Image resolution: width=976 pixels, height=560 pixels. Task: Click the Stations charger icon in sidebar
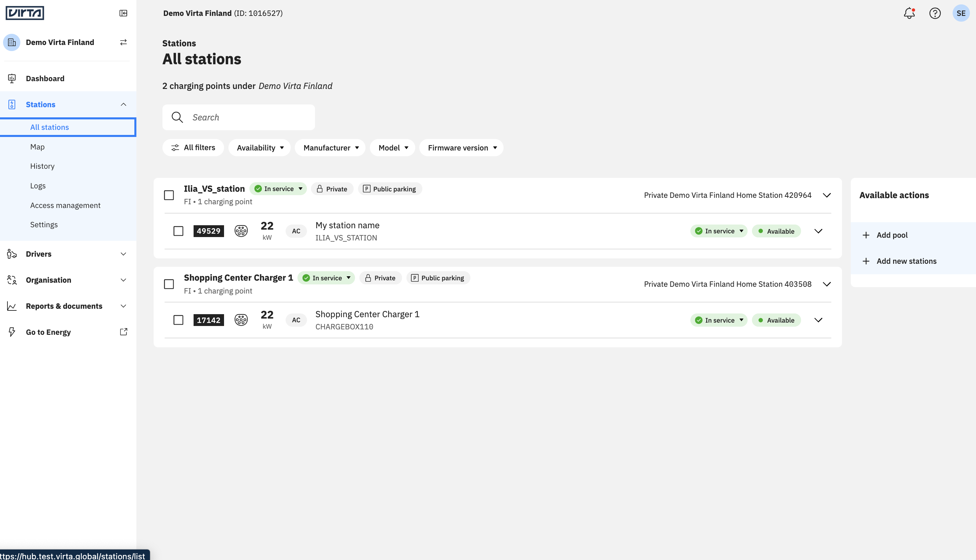pyautogui.click(x=12, y=104)
